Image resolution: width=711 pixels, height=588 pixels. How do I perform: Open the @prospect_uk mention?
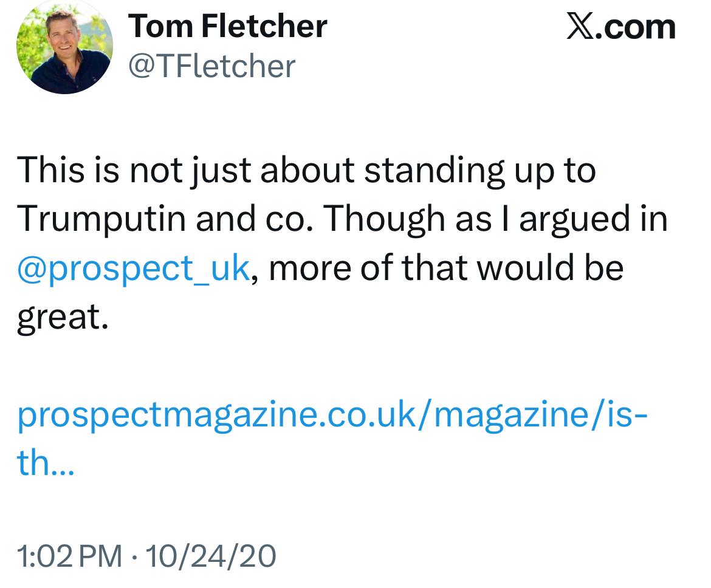coord(133,268)
